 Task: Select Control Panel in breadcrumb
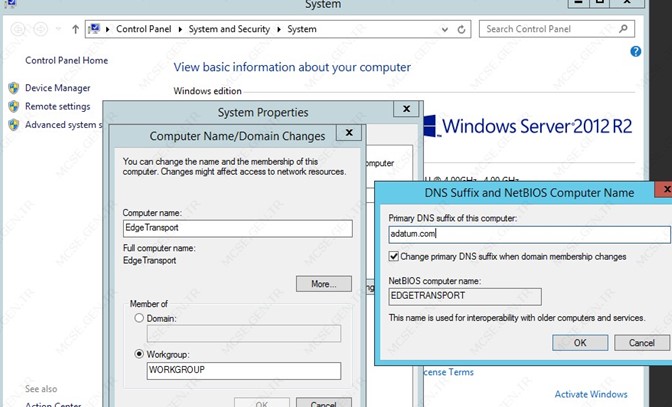click(144, 29)
